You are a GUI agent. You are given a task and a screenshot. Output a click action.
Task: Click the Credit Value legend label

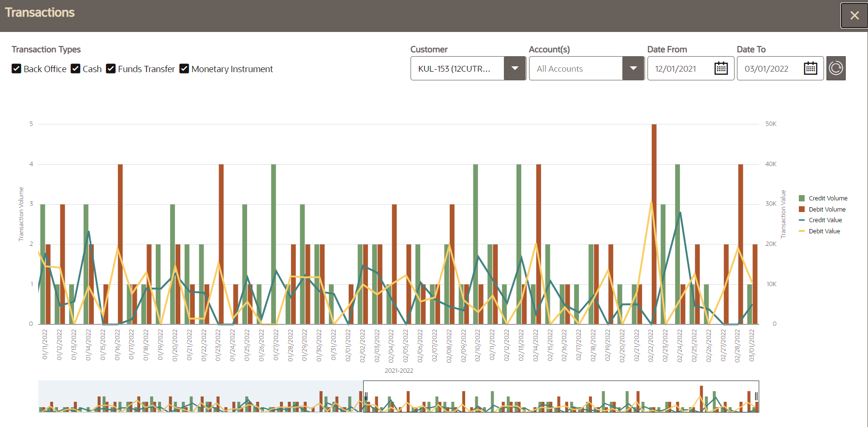click(x=825, y=220)
